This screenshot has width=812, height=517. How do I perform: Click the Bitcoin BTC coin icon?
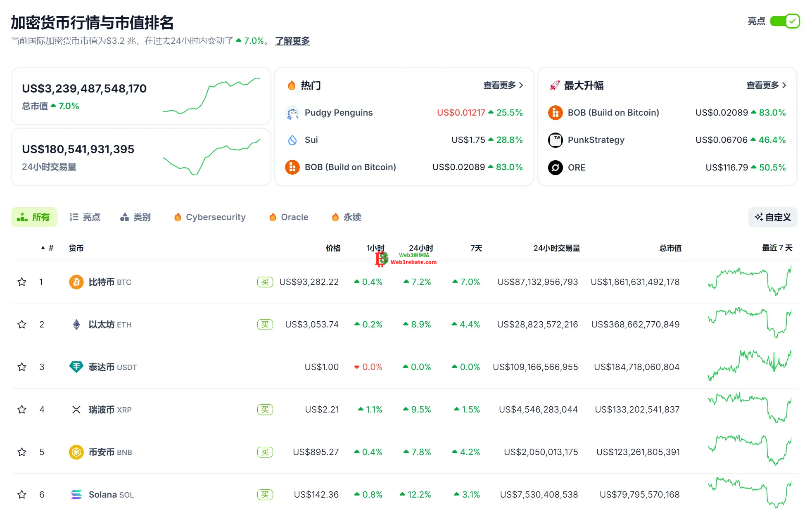coord(76,282)
